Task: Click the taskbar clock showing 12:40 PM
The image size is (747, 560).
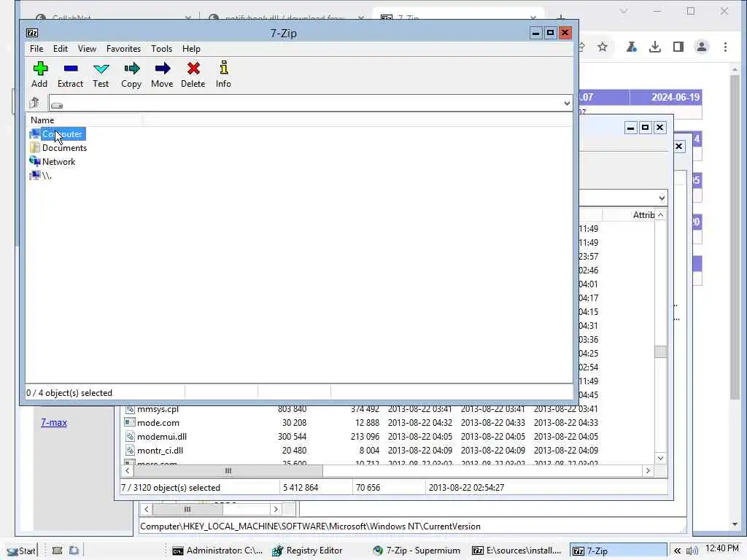Action: (x=722, y=548)
